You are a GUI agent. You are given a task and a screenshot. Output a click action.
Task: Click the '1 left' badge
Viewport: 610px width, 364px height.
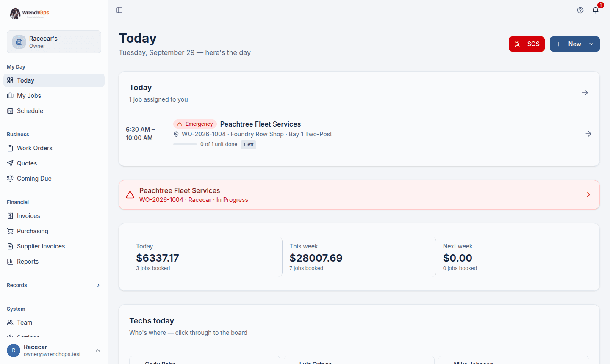click(249, 144)
